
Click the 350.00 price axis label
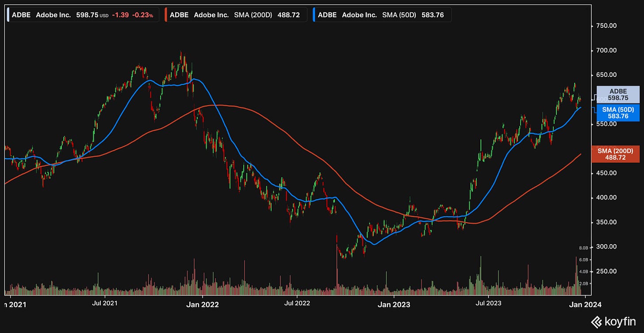coord(606,222)
